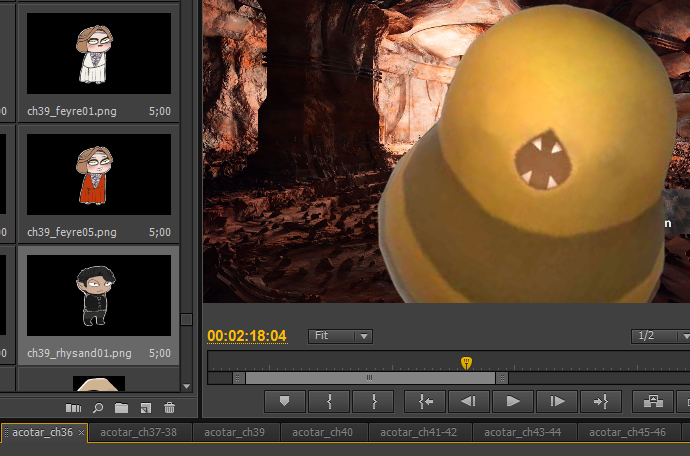Select the ch39_feyre01.png thumbnail
The height and width of the screenshot is (456, 690).
99,53
